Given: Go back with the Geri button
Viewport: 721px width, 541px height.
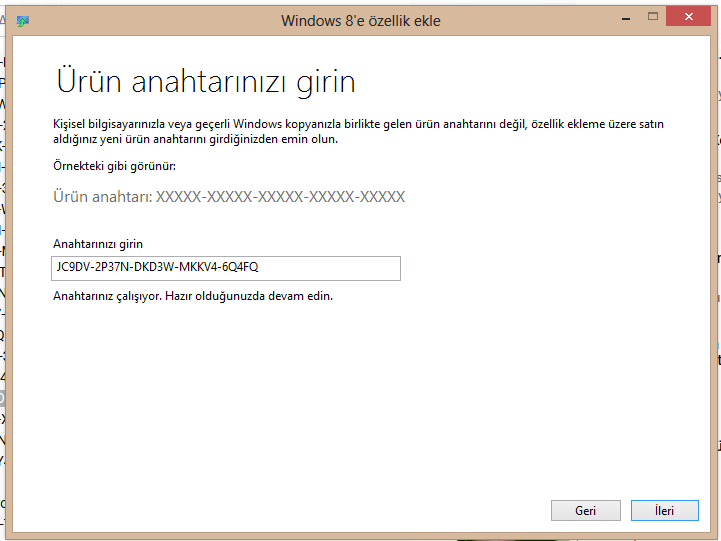Looking at the screenshot, I should click(x=585, y=510).
